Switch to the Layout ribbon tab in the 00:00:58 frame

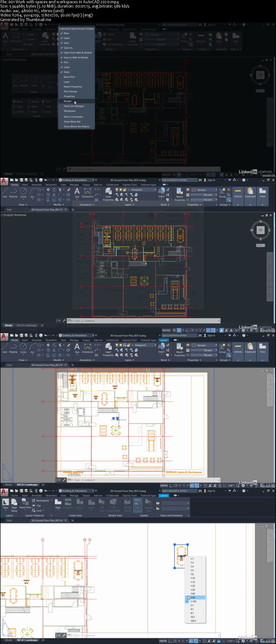point(163,495)
